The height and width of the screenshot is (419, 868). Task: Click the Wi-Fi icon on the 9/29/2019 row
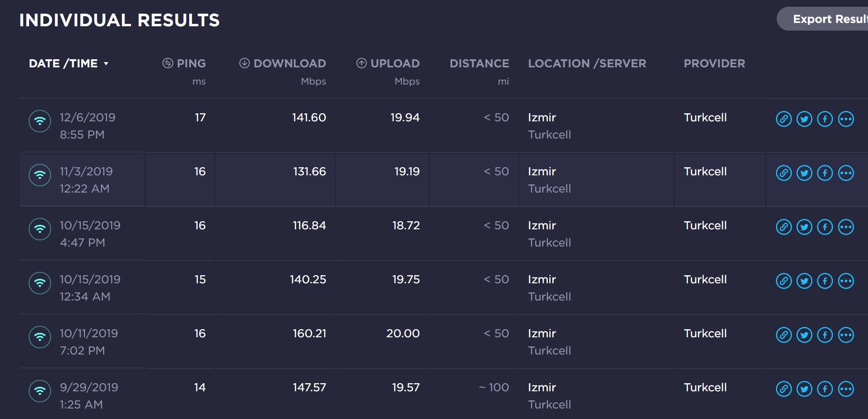[x=40, y=391]
